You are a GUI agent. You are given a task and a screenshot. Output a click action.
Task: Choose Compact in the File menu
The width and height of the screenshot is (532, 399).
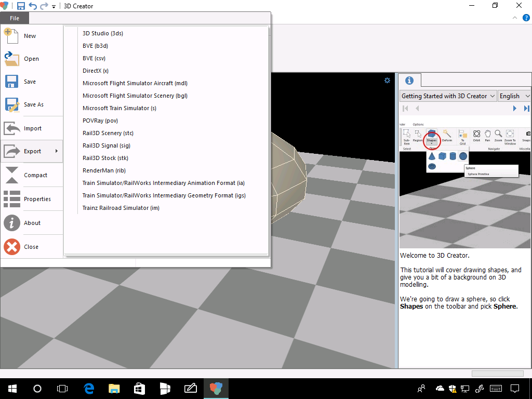click(32, 175)
